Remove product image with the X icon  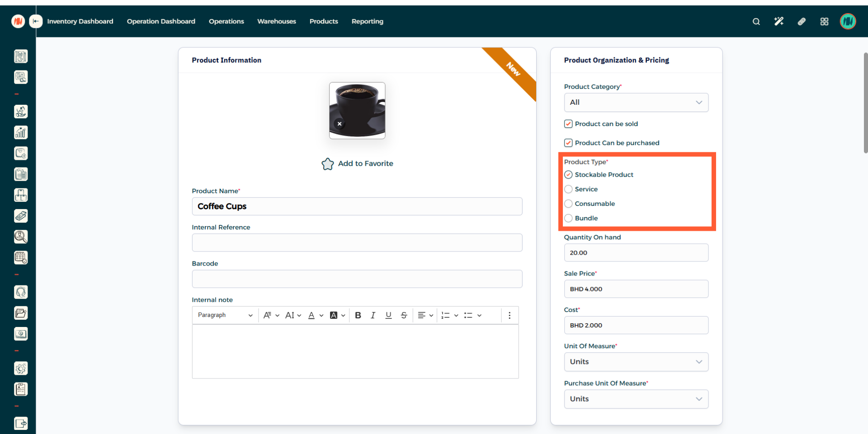340,124
